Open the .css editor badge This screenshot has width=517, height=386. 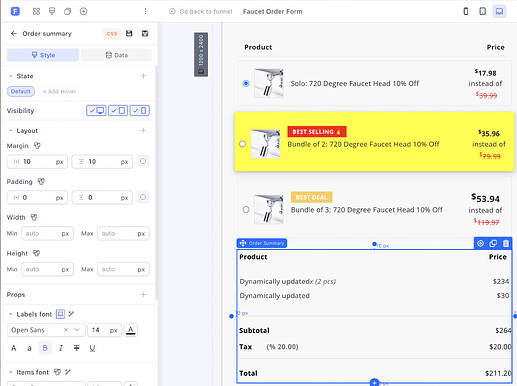click(x=112, y=33)
